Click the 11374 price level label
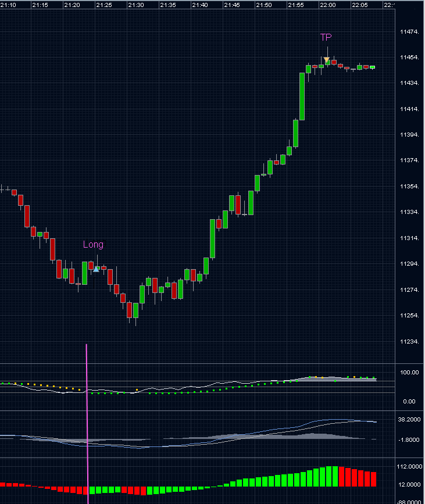Viewport: 425px width, 504px height. 409,160
